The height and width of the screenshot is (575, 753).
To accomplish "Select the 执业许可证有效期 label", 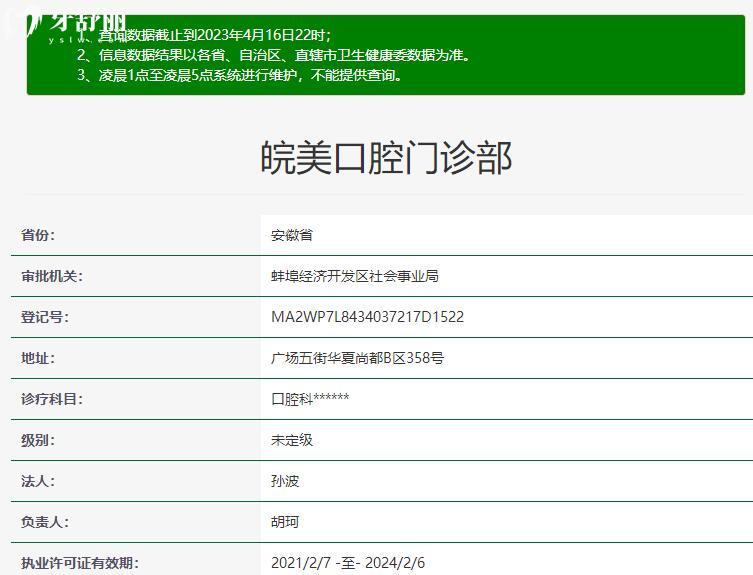I will coord(80,563).
